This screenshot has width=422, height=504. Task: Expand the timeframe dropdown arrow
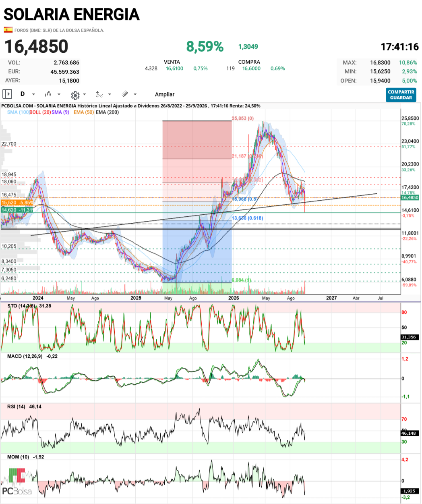pyautogui.click(x=34, y=94)
